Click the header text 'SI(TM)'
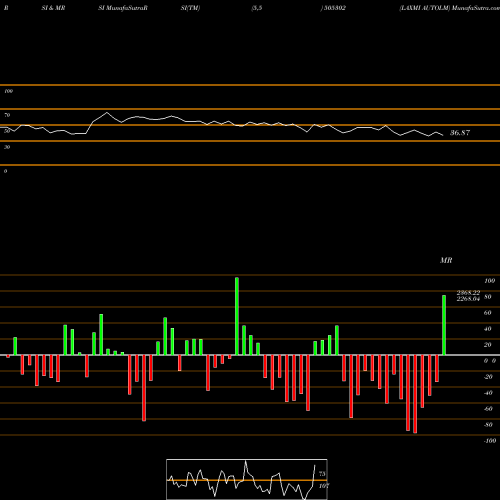This screenshot has width=500, height=500. click(190, 8)
